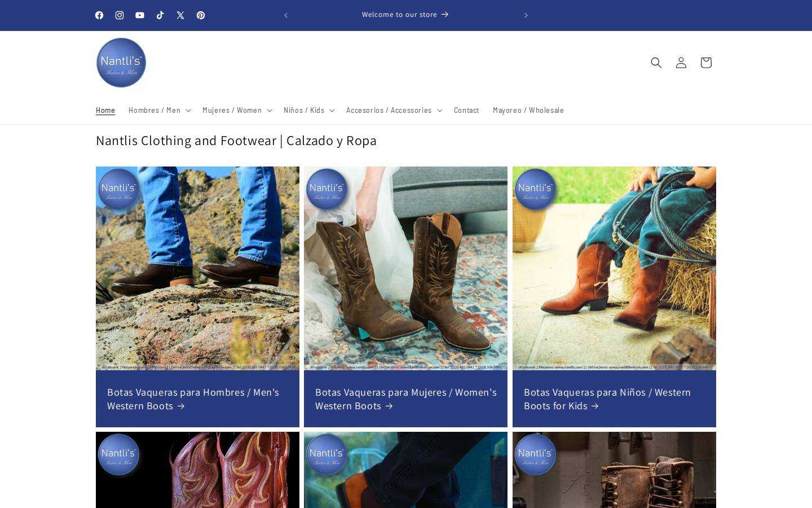Open the search magnifier icon
The width and height of the screenshot is (812, 508).
pyautogui.click(x=656, y=63)
